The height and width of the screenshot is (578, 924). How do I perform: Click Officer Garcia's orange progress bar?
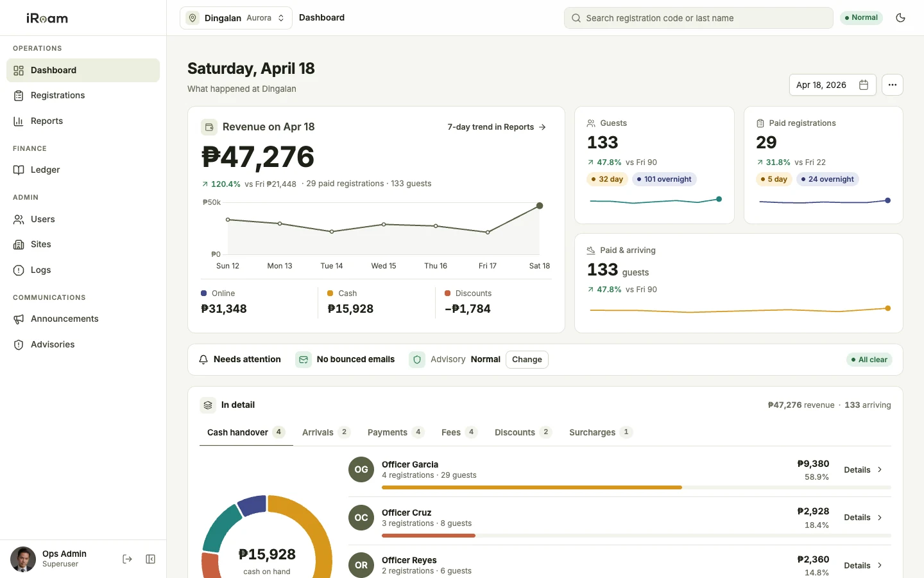(531, 487)
